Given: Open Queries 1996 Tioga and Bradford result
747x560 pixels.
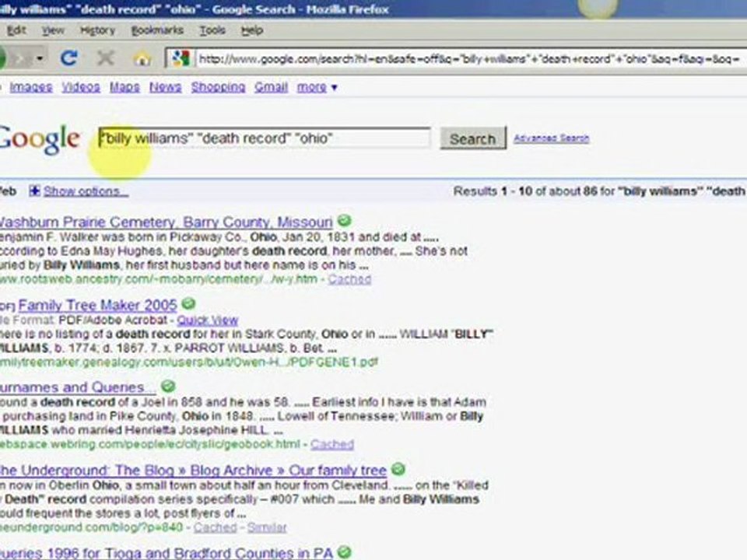Looking at the screenshot, I should pos(166,553).
